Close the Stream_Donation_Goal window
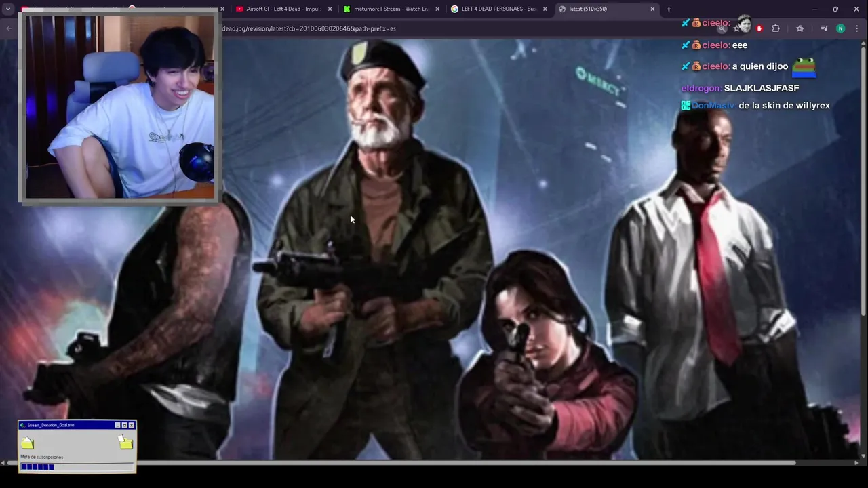The image size is (868, 488). click(132, 425)
